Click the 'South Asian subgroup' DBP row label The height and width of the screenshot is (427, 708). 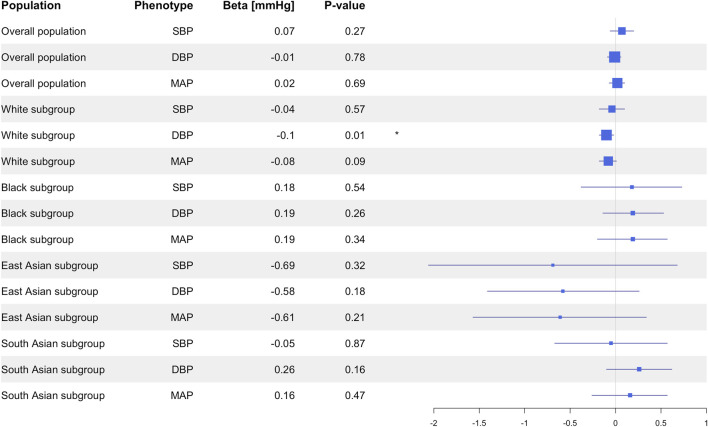53,370
